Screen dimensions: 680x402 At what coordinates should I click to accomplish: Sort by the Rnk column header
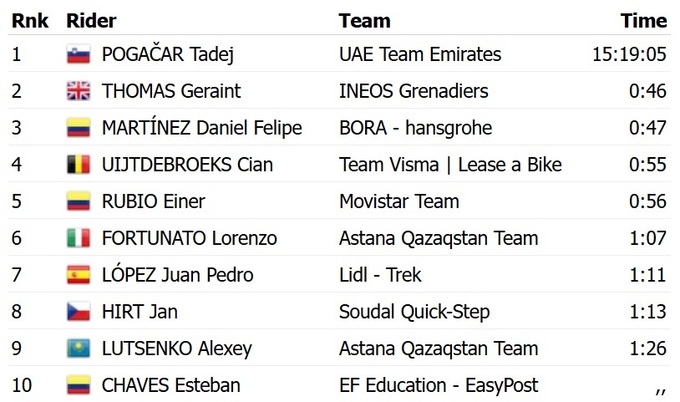(x=27, y=21)
